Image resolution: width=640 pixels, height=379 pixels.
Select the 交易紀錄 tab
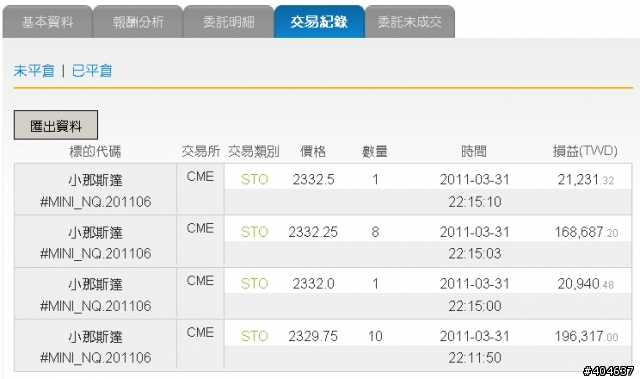tap(319, 22)
